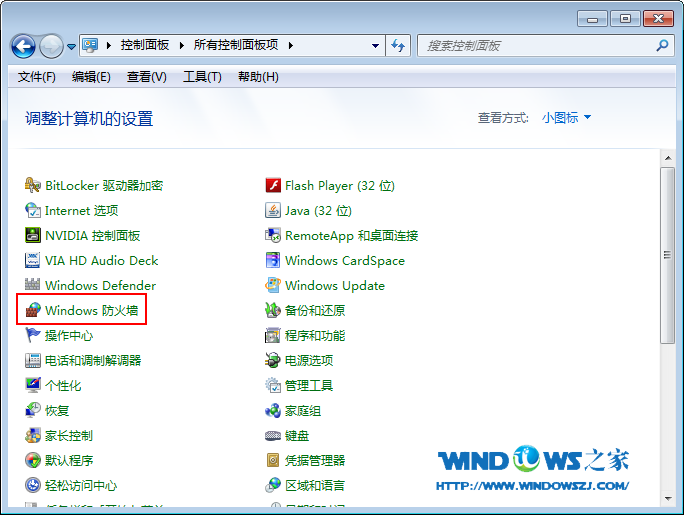This screenshot has width=684, height=515.
Task: Minimize the Control Panel window
Action: coord(592,19)
